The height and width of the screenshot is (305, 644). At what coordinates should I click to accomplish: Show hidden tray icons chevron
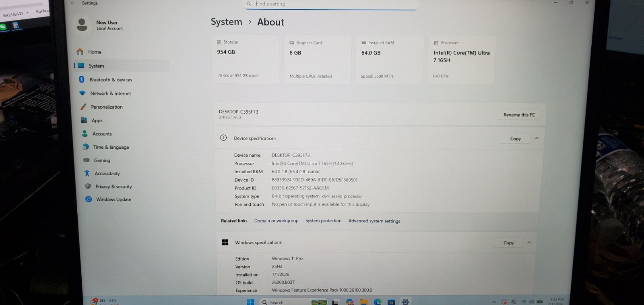coord(494,302)
